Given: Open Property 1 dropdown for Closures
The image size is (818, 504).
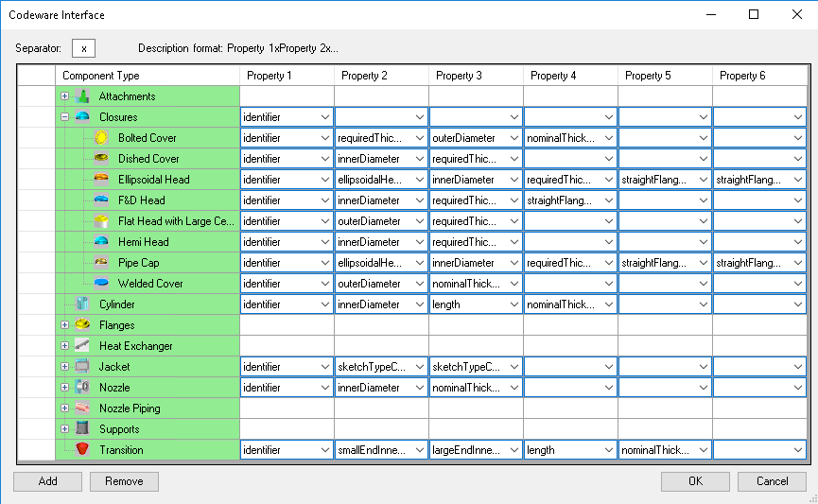Looking at the screenshot, I should click(325, 117).
